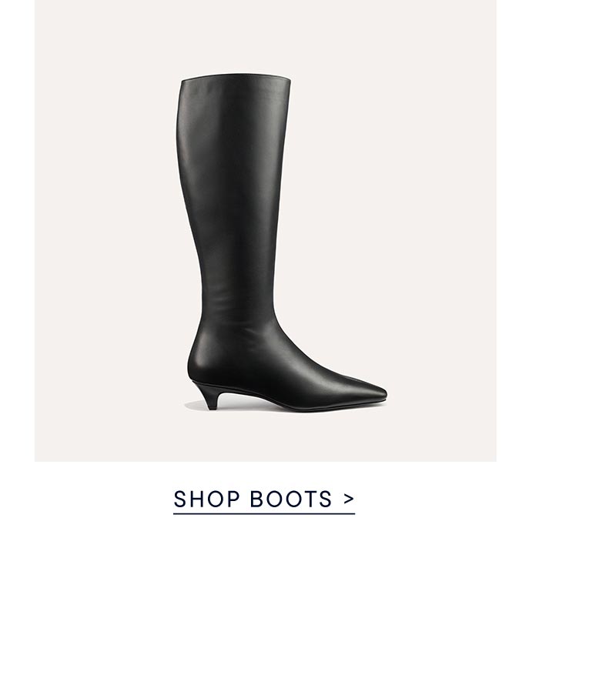616x695 pixels.
Task: Click the kitten heel of the boot
Action: click(x=207, y=396)
